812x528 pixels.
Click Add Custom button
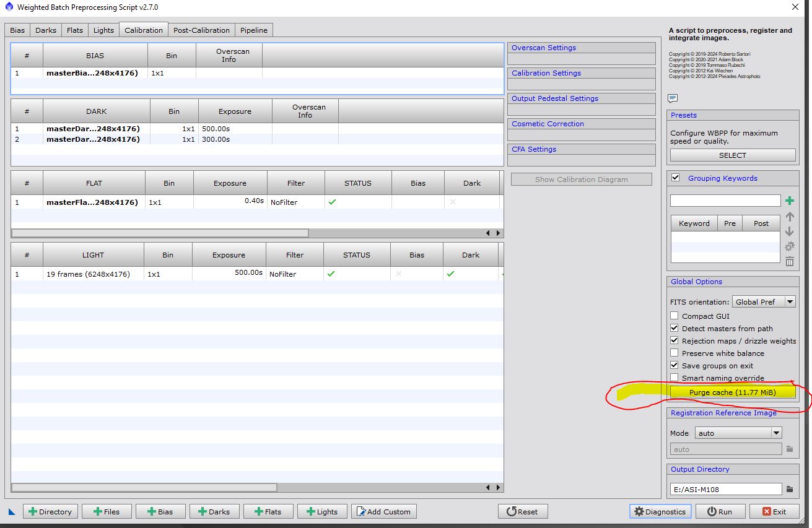pos(383,511)
